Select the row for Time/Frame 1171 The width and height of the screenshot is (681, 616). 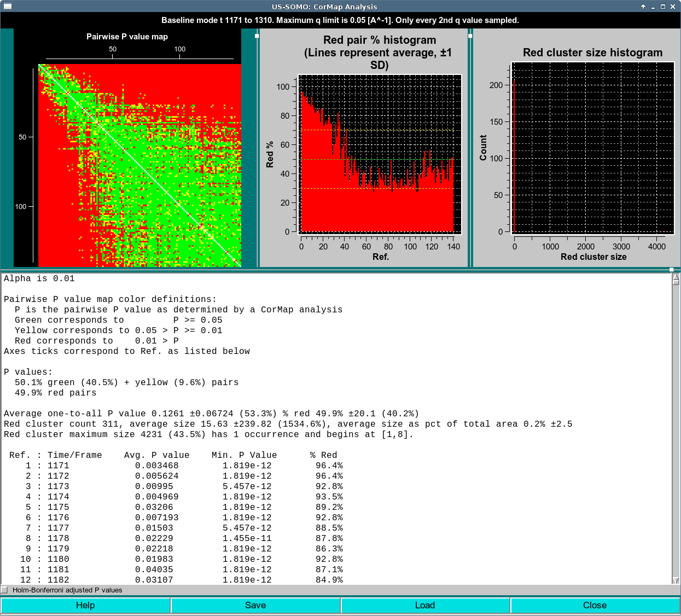click(x=164, y=466)
